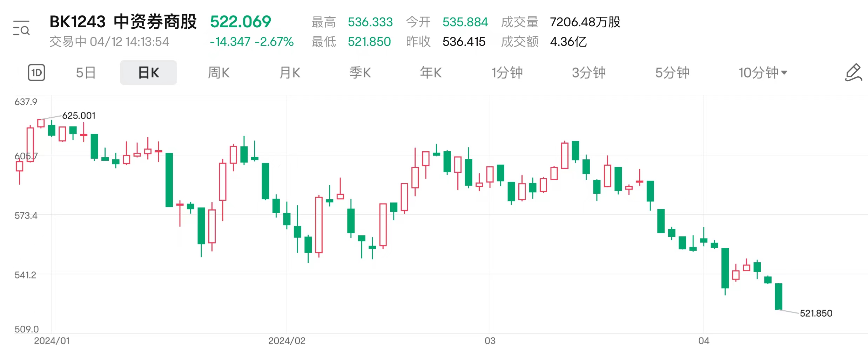Click the 1D intraday chart icon
The height and width of the screenshot is (345, 868).
pos(36,73)
